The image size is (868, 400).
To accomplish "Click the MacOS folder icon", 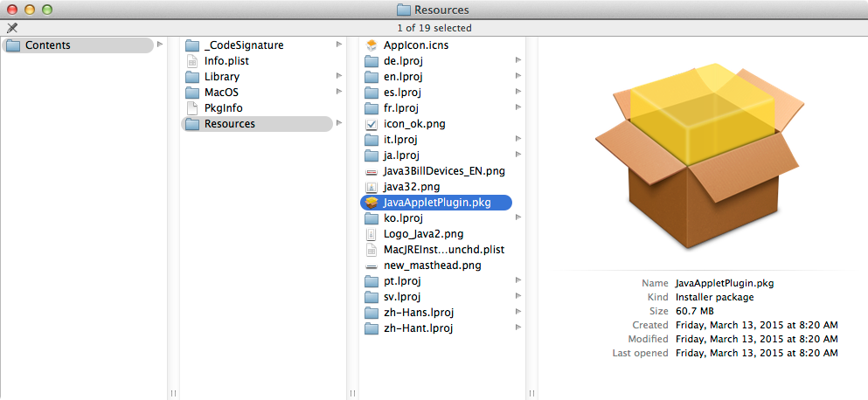I will tap(192, 93).
